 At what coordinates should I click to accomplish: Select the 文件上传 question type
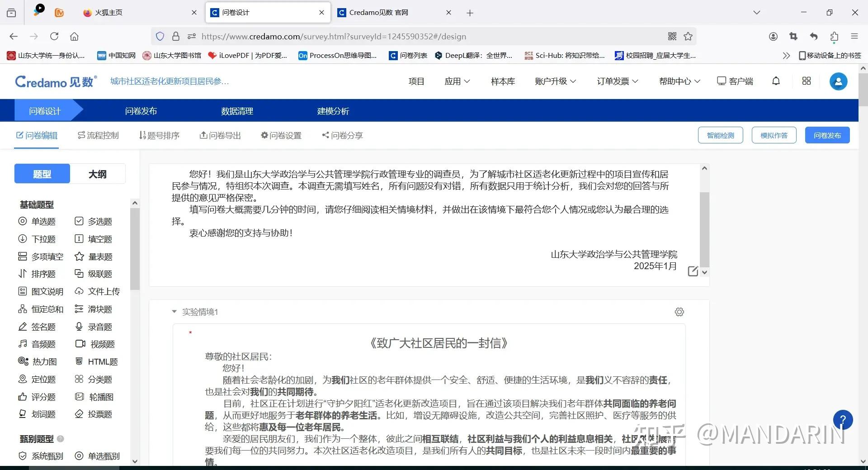pyautogui.click(x=103, y=291)
